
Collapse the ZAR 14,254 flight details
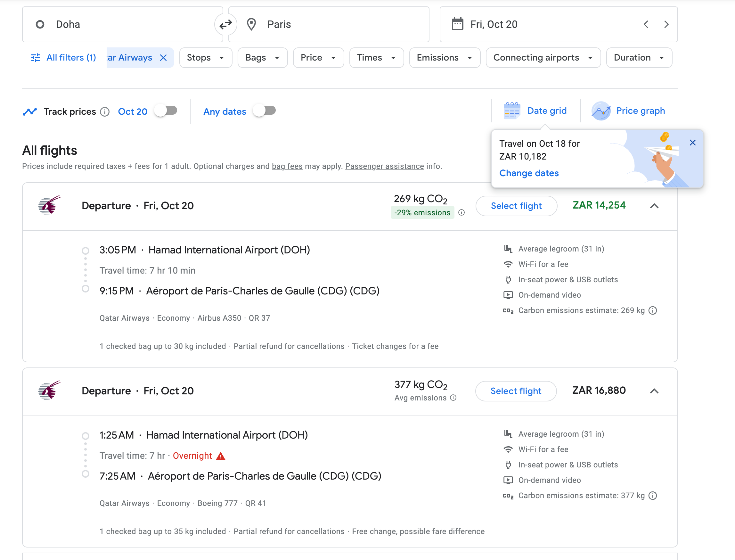click(x=654, y=206)
